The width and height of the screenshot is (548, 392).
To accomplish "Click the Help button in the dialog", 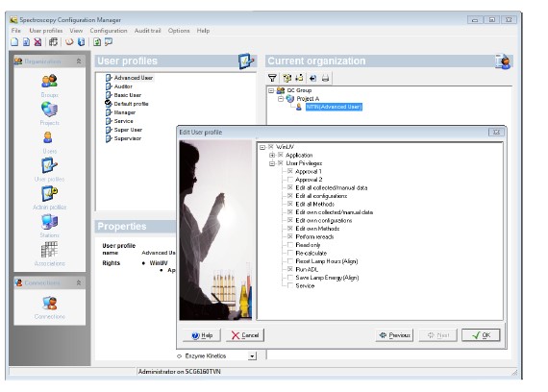I will coord(202,335).
